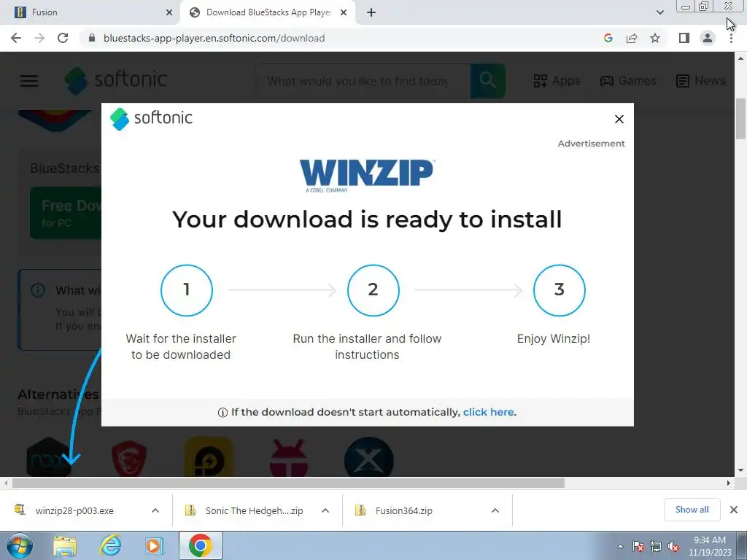Open the Softonic hamburger menu

(x=29, y=80)
